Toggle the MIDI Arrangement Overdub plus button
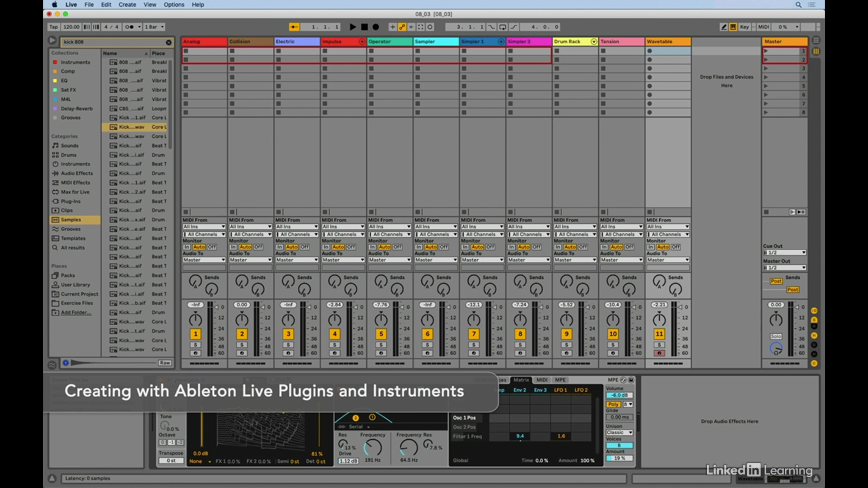 [393, 27]
